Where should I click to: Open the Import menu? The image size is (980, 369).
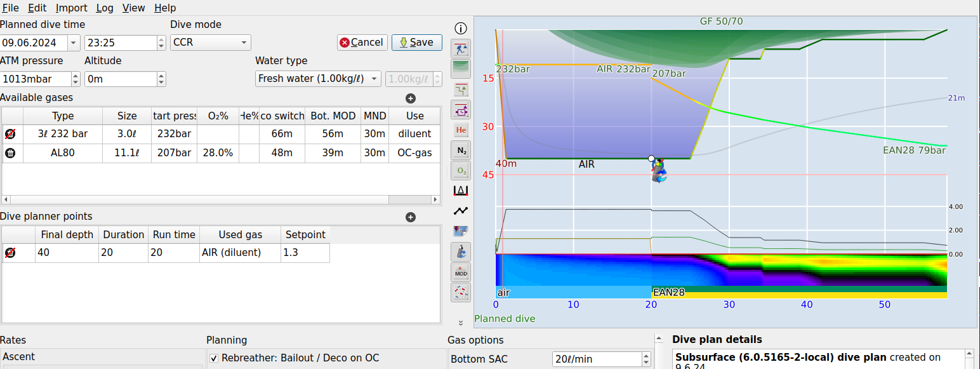[71, 8]
